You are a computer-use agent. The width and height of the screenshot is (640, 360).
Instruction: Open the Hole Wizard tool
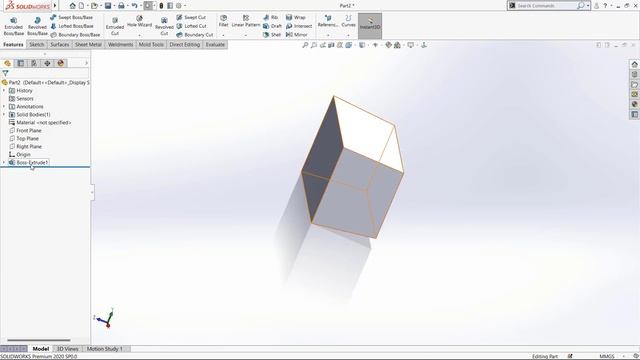point(139,22)
